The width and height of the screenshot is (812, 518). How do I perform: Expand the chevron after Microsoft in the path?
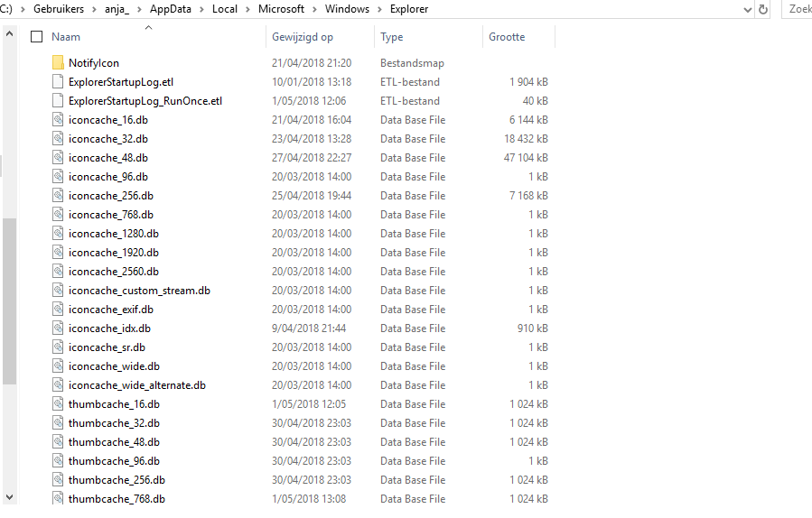coord(314,9)
